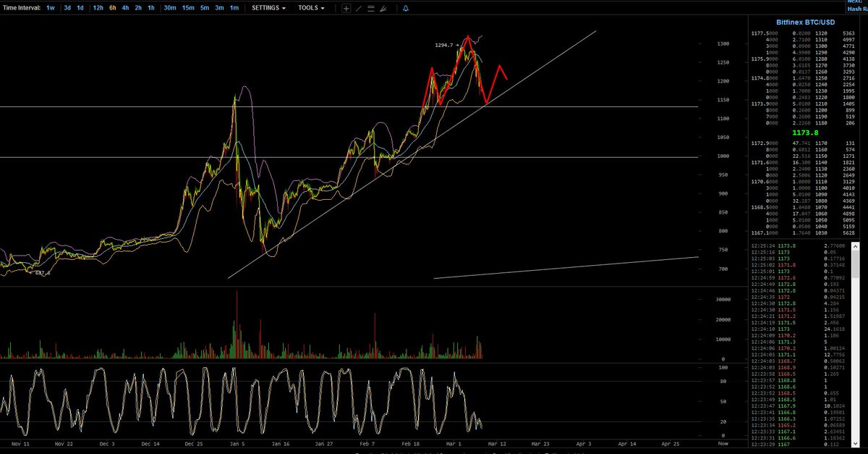Switch time interval to 12h

pos(98,8)
